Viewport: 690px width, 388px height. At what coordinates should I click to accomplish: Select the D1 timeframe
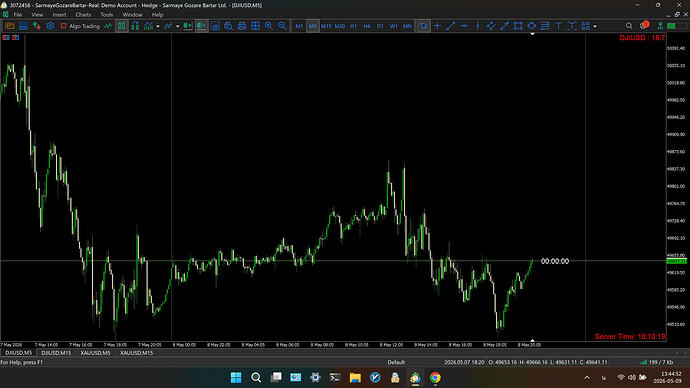coord(380,26)
